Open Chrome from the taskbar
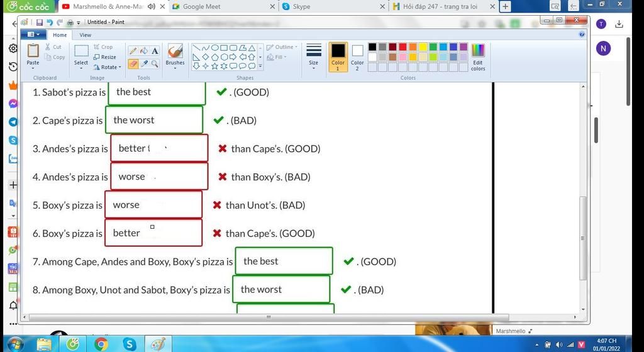The height and width of the screenshot is (352, 644). (x=101, y=344)
